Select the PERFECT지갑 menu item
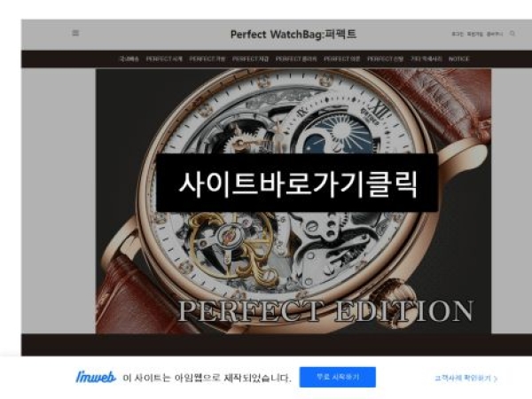Image resolution: width=532 pixels, height=399 pixels. coord(250,59)
